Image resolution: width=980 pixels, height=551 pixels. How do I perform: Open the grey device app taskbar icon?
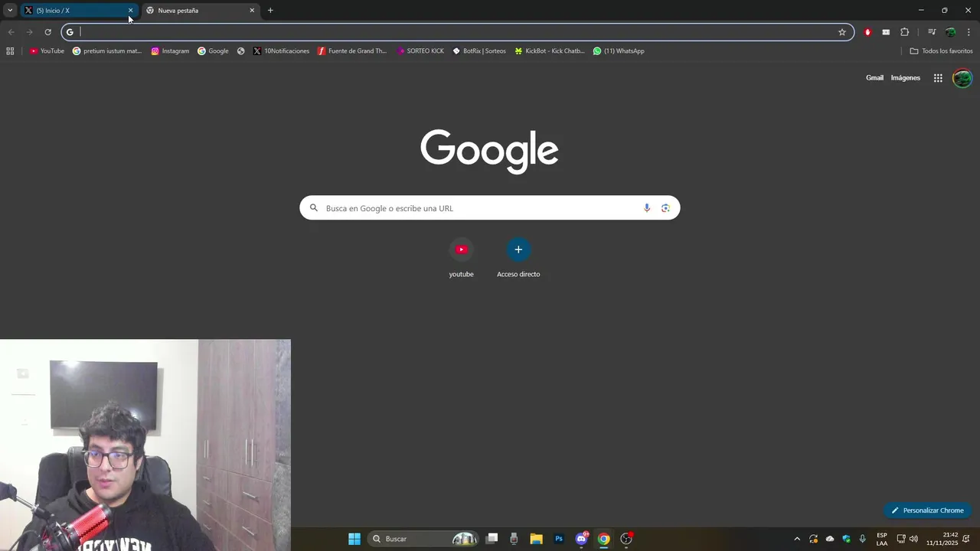click(514, 539)
